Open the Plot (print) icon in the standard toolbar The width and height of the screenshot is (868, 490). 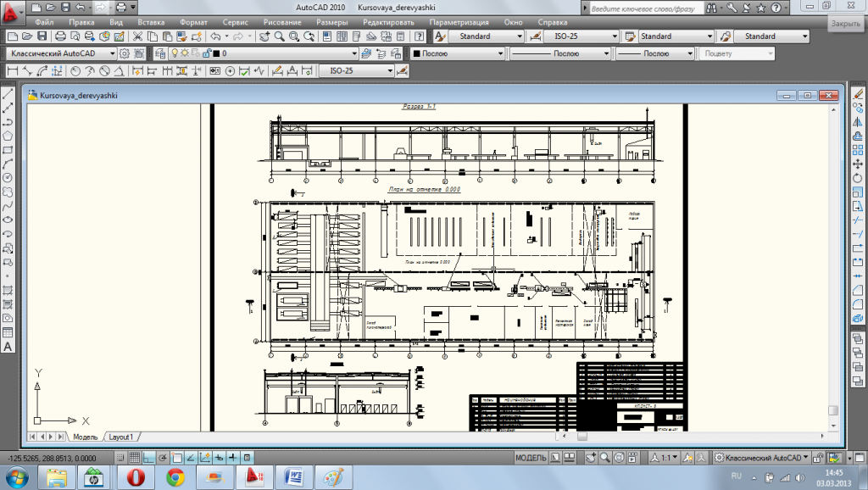point(60,36)
